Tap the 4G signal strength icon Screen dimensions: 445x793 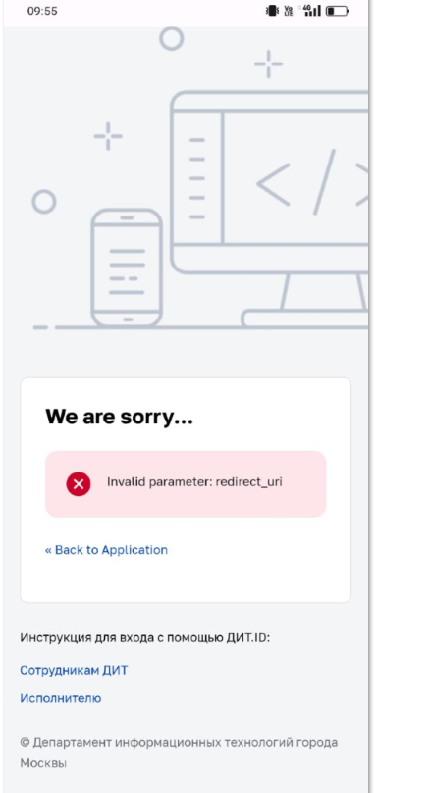coord(312,11)
